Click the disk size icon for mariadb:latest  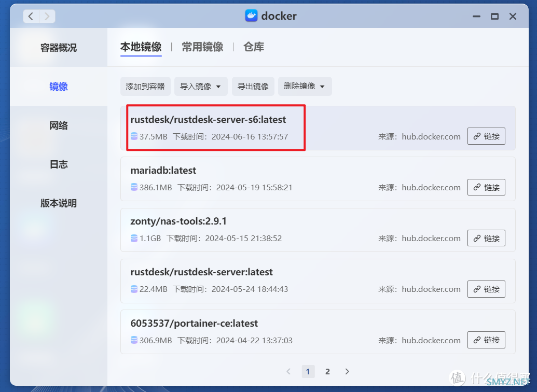pos(134,187)
